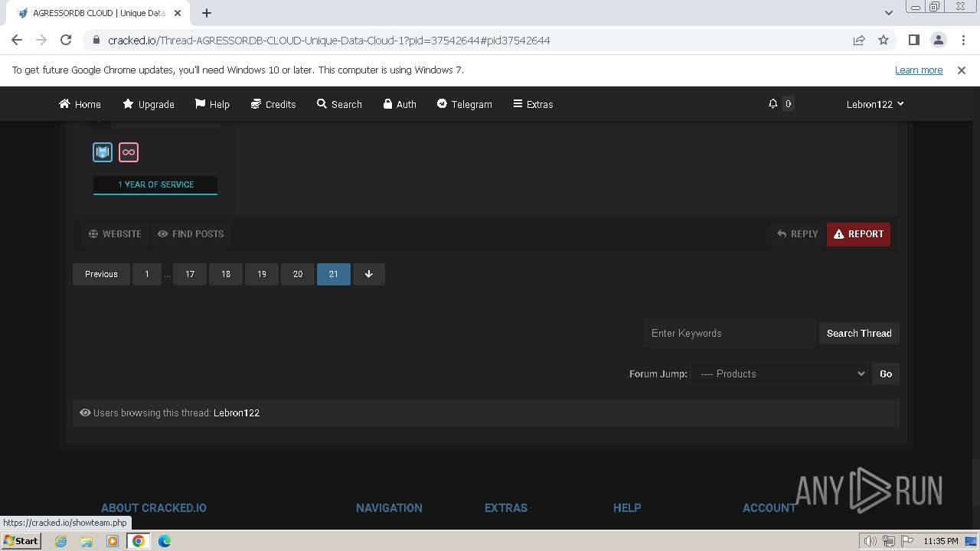Click the volume tray icon
Image resolution: width=980 pixels, height=551 pixels.
871,541
